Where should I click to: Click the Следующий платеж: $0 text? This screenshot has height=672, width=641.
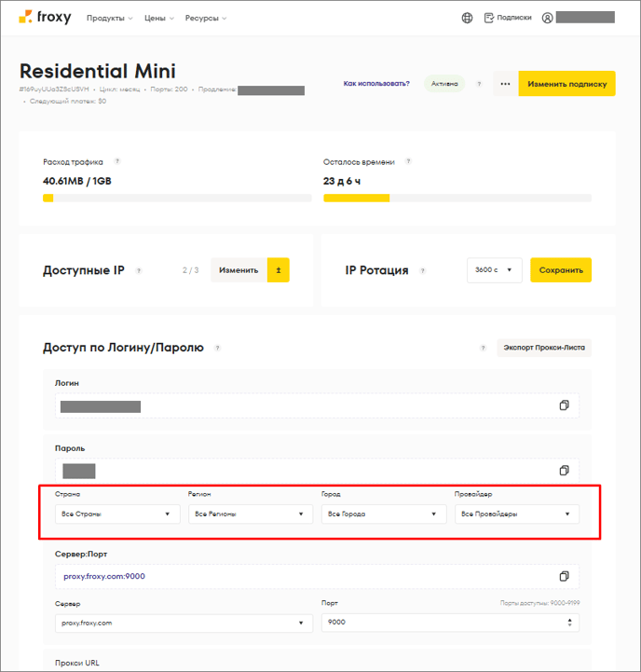click(x=68, y=102)
